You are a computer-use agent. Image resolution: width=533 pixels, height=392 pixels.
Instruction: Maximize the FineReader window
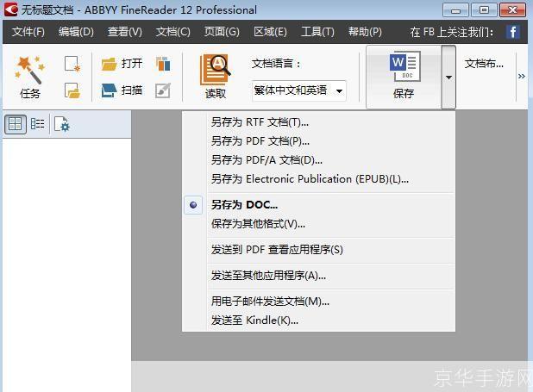coord(484,10)
